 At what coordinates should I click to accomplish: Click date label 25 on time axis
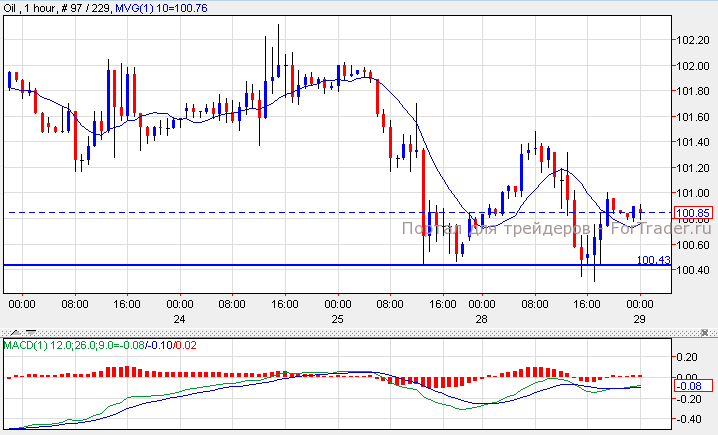tap(337, 317)
